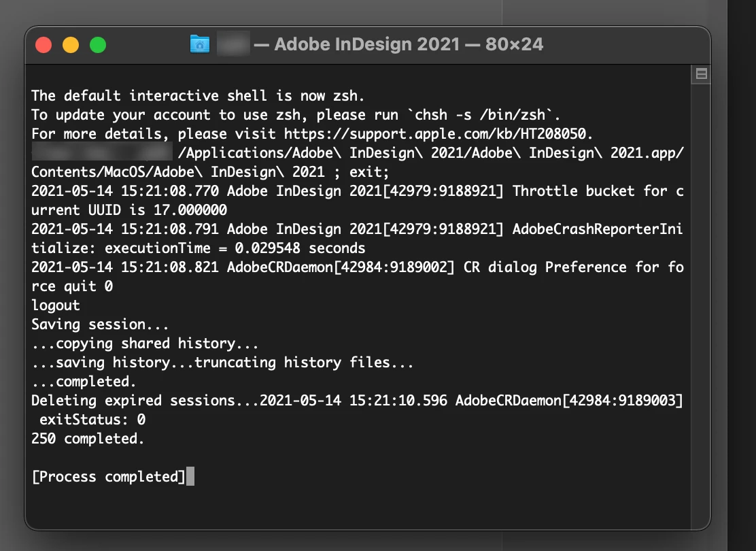This screenshot has height=551, width=756.
Task: Click '...saving history...truncating history files...' line
Action: 223,363
